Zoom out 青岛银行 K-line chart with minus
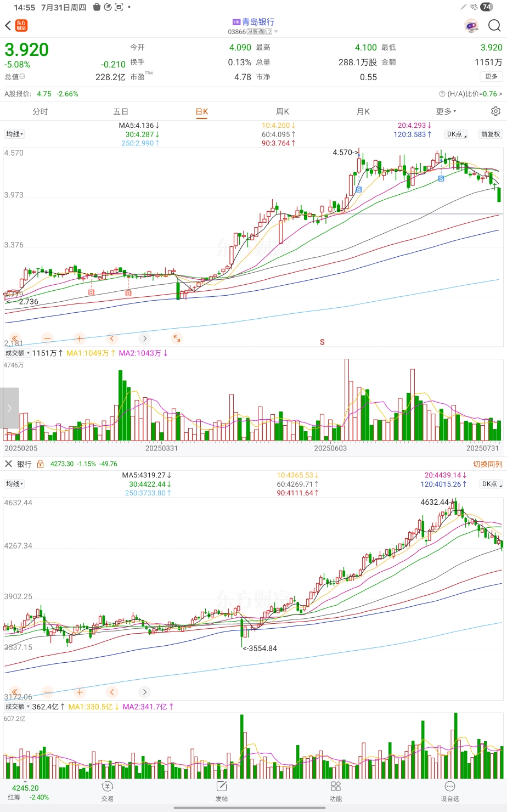Screen dimensions: 507x812 [47, 339]
